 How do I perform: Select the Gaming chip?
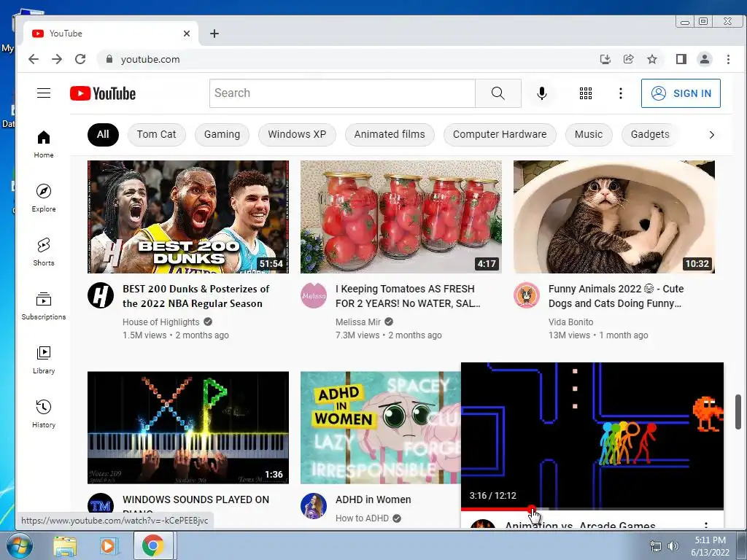point(222,134)
